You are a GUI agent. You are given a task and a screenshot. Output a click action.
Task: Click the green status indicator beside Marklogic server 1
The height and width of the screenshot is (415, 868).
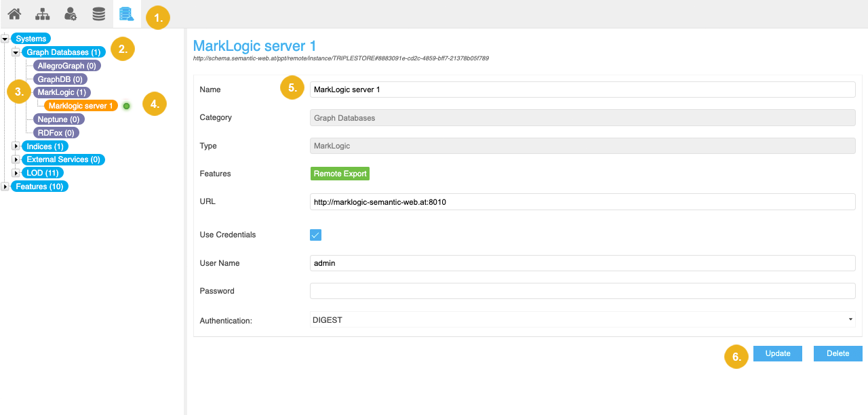click(126, 106)
